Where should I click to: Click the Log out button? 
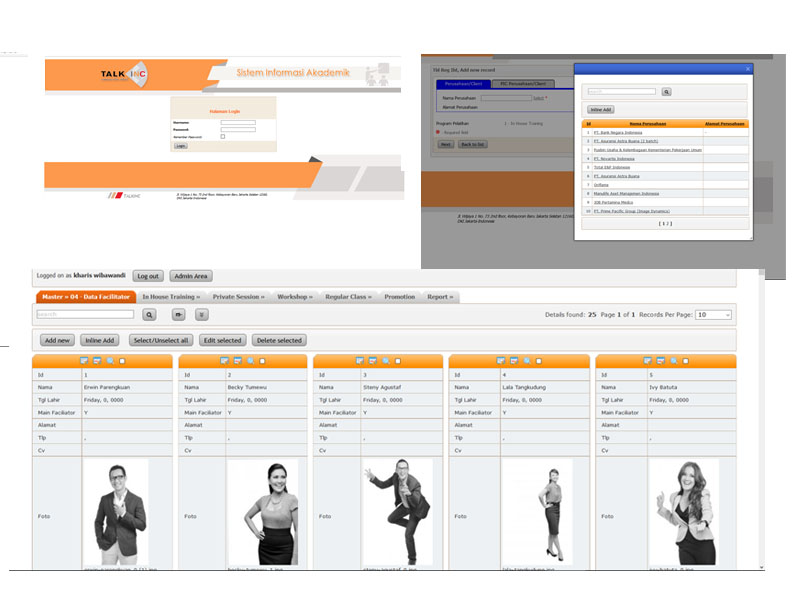(148, 276)
